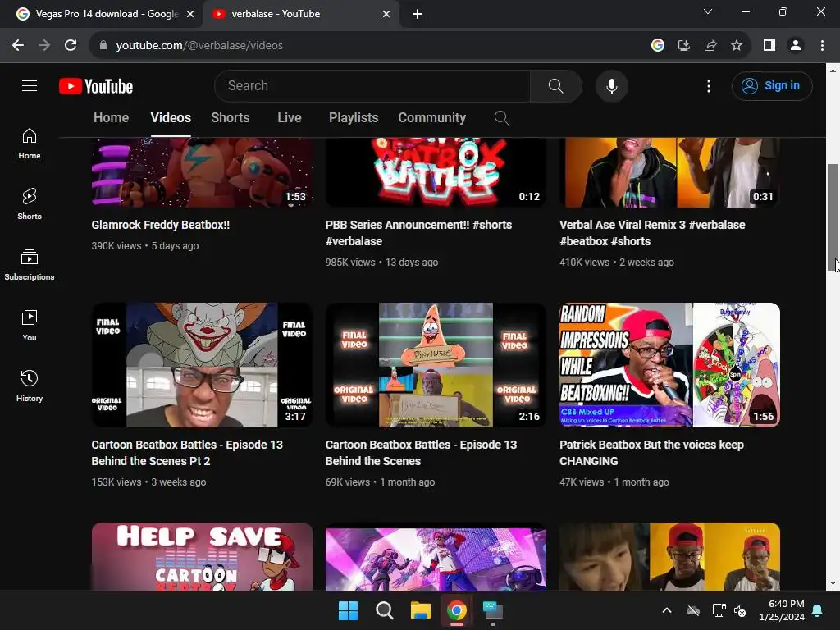Screen dimensions: 840x630
Task: Show hidden system tray icons
Action: click(x=666, y=610)
